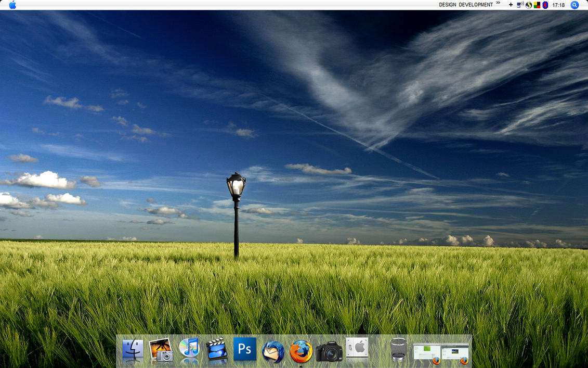Viewport: 588px width, 368px height.
Task: Click the plus icon in menu bar
Action: [511, 5]
